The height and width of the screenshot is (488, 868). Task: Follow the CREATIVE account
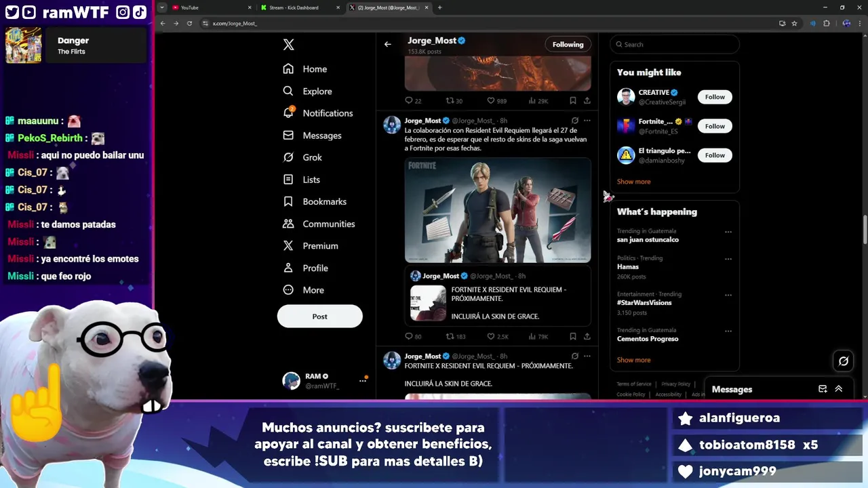pyautogui.click(x=715, y=97)
